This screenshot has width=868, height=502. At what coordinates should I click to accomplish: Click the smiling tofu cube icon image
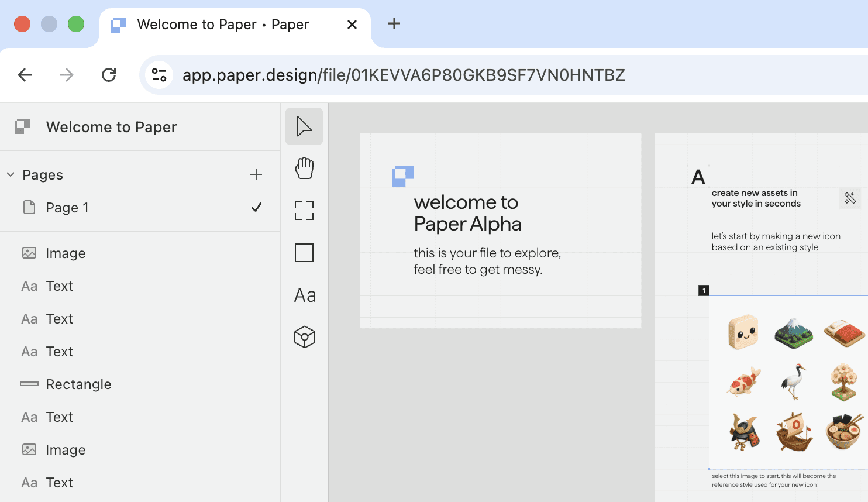743,332
